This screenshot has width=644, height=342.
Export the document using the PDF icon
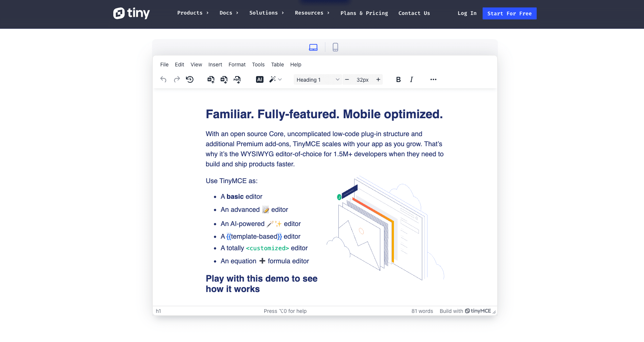(237, 79)
